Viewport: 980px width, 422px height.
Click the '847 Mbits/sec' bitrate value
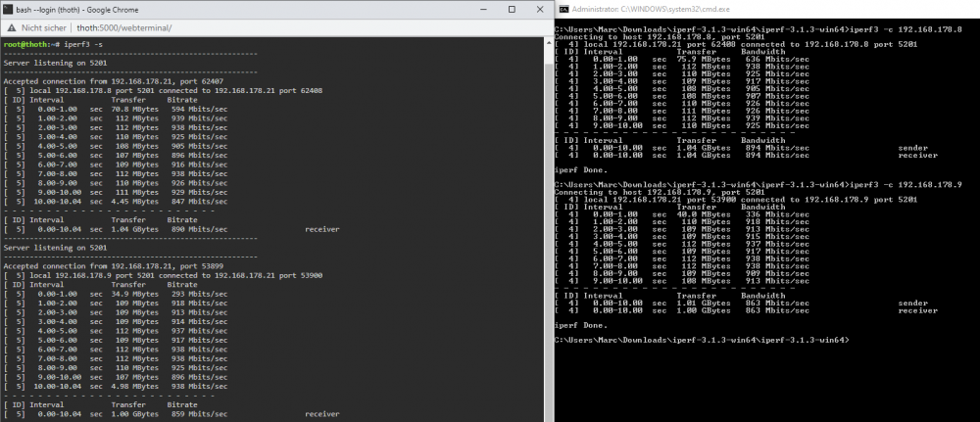pyautogui.click(x=198, y=202)
